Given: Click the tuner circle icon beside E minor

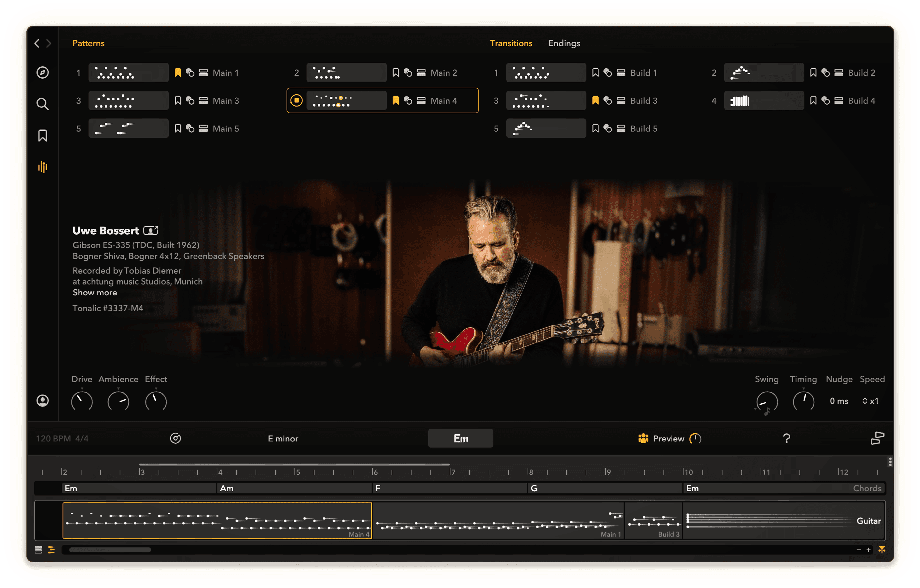Looking at the screenshot, I should 175,438.
